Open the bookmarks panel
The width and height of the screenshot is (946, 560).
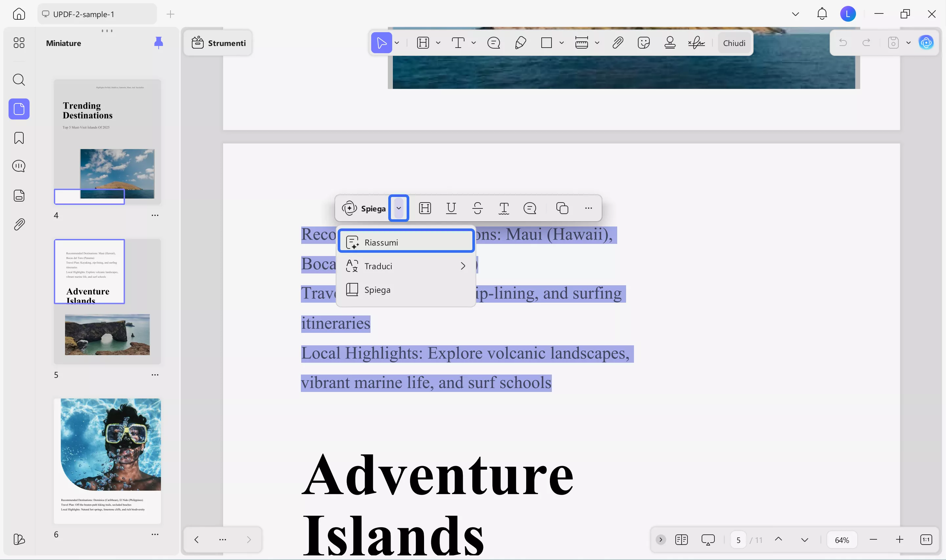pos(18,138)
